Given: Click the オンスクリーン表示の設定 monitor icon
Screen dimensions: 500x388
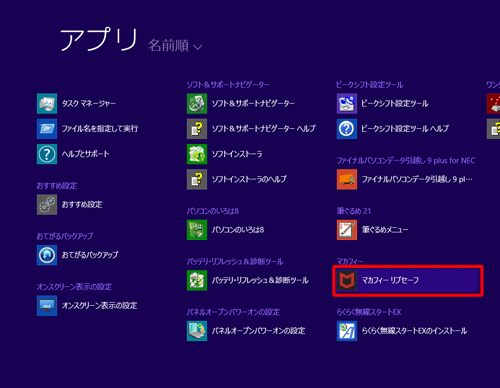Looking at the screenshot, I should pos(47,306).
